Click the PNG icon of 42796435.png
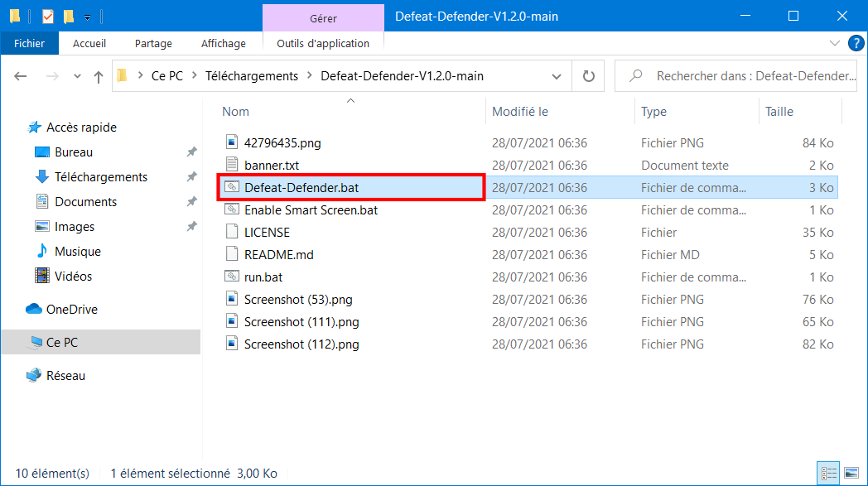Viewport: 868px width, 486px height. pos(232,142)
